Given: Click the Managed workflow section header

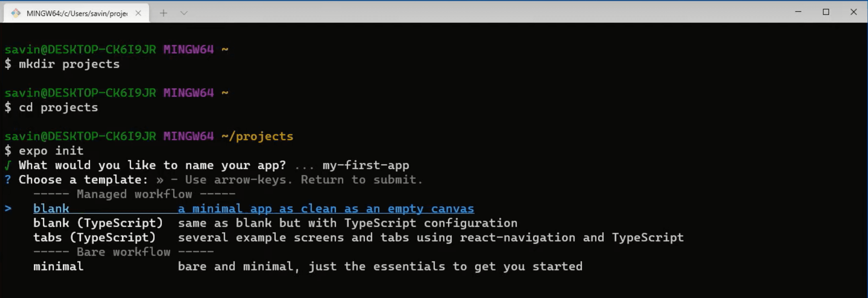Looking at the screenshot, I should click(x=134, y=194).
